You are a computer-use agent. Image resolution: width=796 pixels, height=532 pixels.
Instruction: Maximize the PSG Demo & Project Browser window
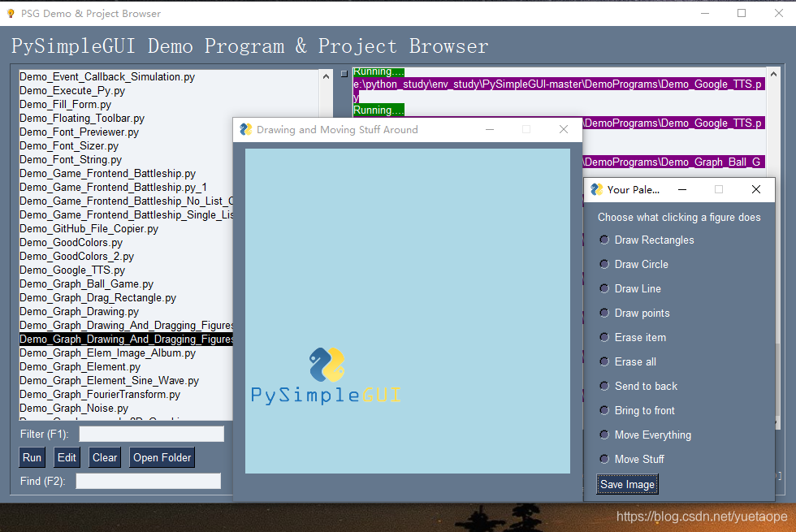click(x=742, y=13)
